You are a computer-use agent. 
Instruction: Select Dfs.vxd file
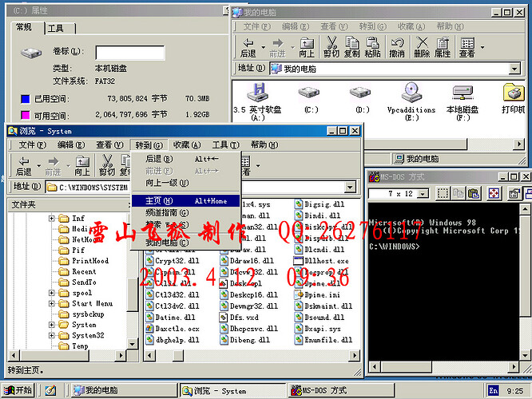click(x=239, y=318)
